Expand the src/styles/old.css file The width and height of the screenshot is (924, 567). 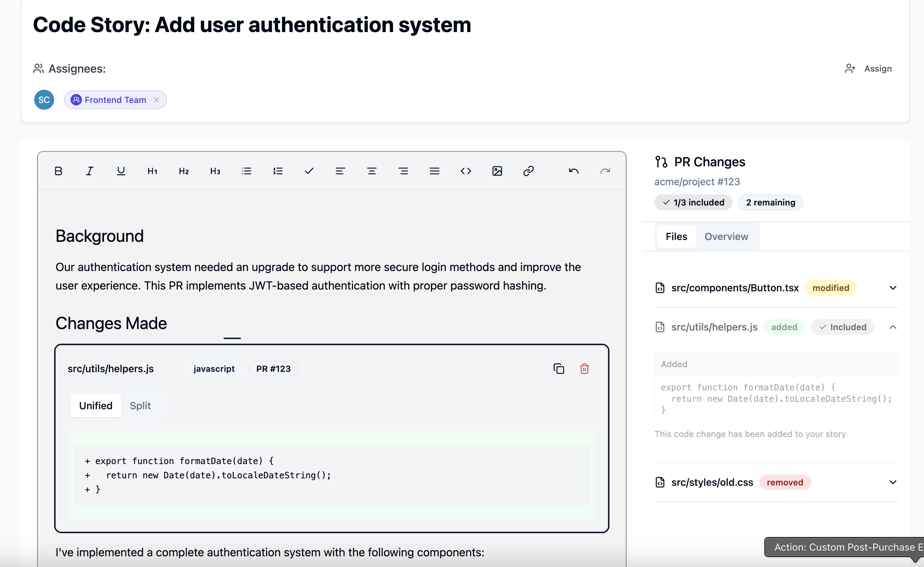pos(893,482)
